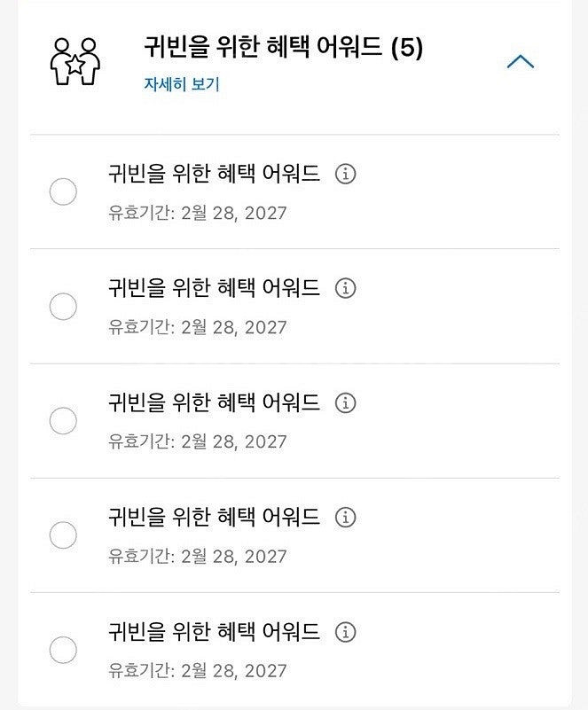Open info icon for first award
This screenshot has height=710, width=588.
(346, 174)
